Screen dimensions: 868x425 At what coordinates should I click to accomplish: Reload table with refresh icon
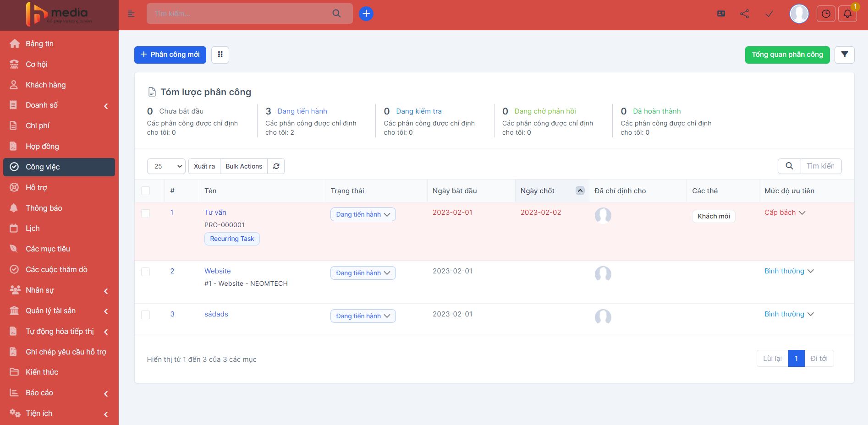click(x=276, y=166)
